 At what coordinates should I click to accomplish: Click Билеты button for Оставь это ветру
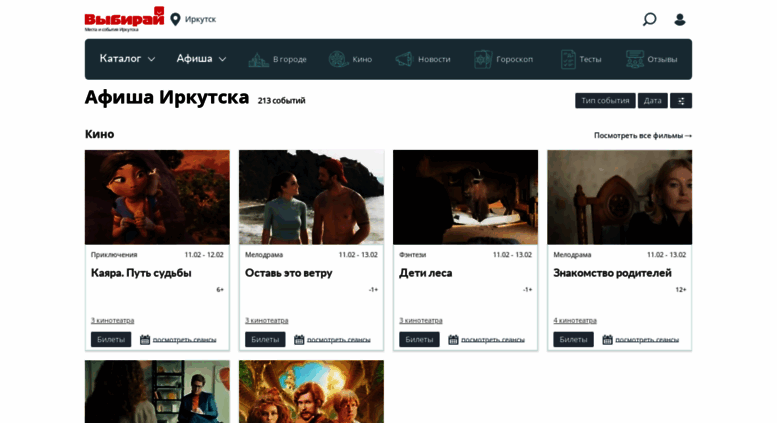click(265, 339)
